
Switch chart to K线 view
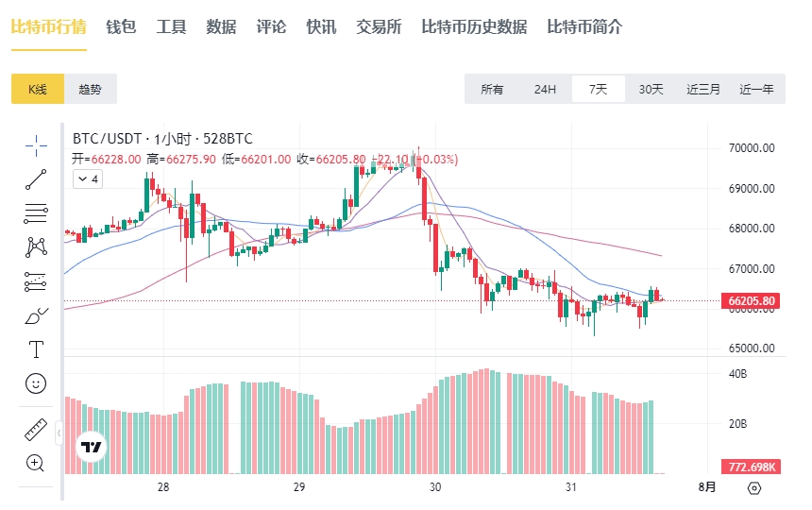(38, 89)
